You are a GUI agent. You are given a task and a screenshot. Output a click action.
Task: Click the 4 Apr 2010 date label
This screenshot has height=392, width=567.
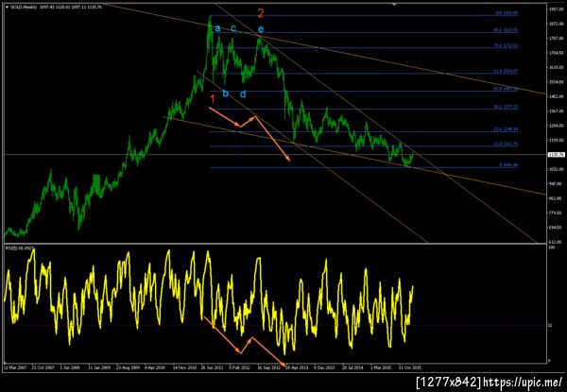[x=154, y=367]
